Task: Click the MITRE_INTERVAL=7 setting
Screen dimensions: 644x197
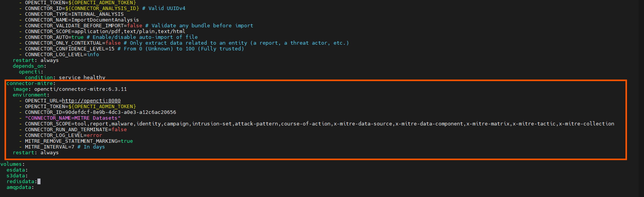Action: click(50, 147)
